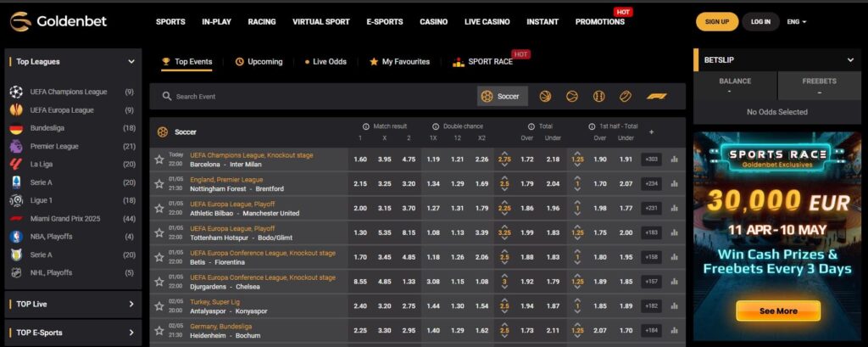Select the tennis ball sport icon
Screen dimensions: 868x347
(572, 97)
